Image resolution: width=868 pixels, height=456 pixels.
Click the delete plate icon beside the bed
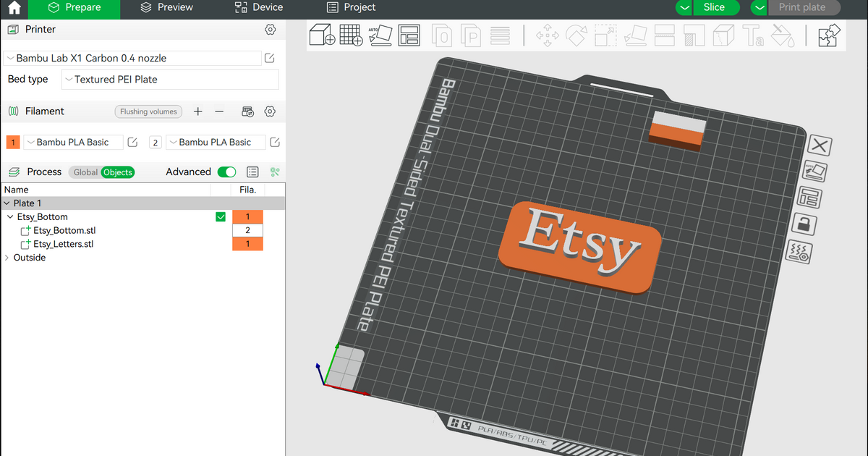pyautogui.click(x=818, y=146)
